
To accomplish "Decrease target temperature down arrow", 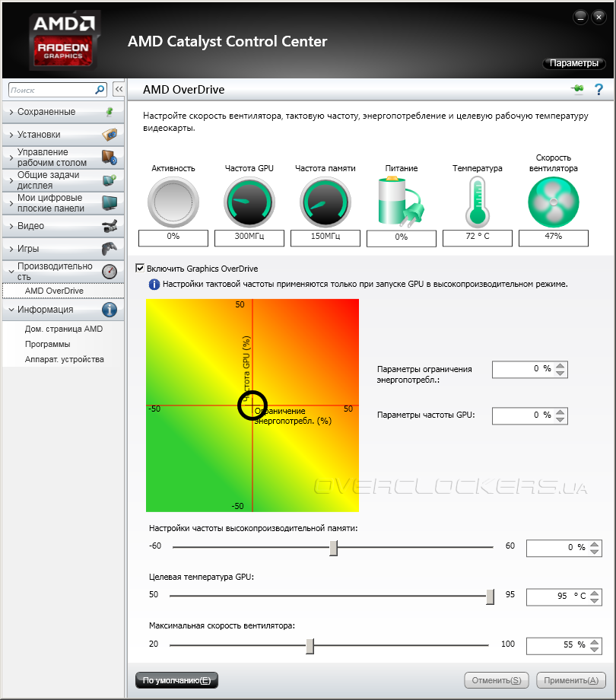I will (x=594, y=600).
